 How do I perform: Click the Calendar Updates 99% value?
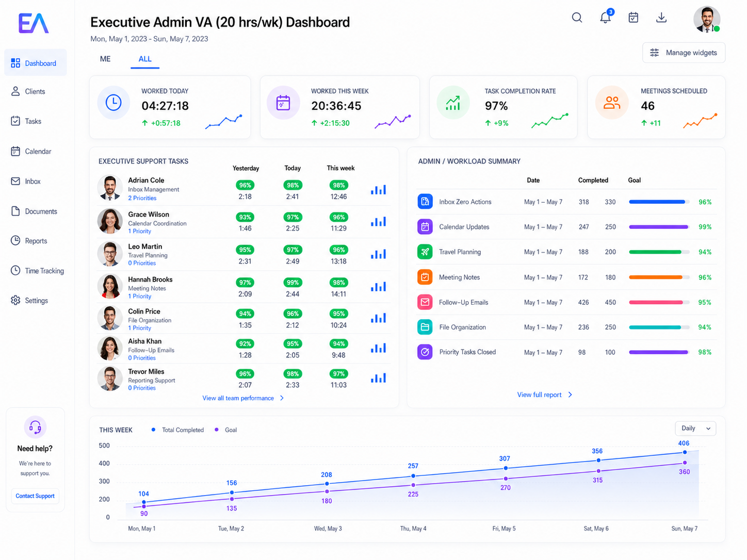(x=705, y=227)
